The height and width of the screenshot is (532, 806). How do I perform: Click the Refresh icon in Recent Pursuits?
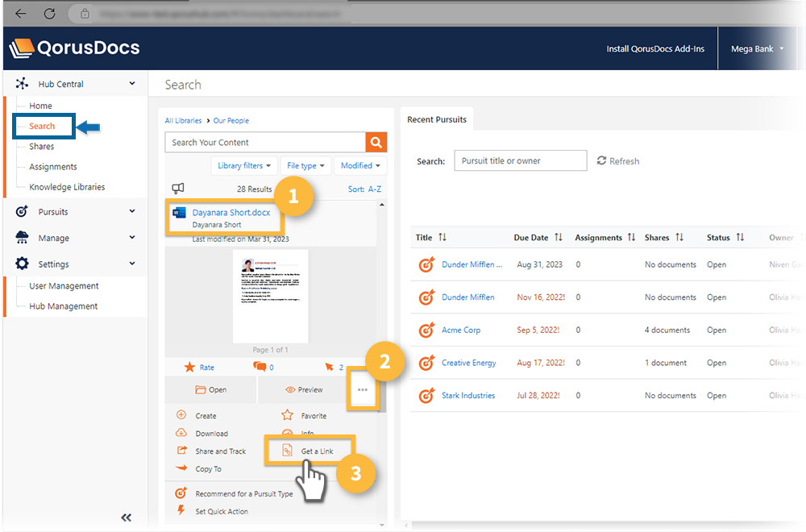coord(601,160)
